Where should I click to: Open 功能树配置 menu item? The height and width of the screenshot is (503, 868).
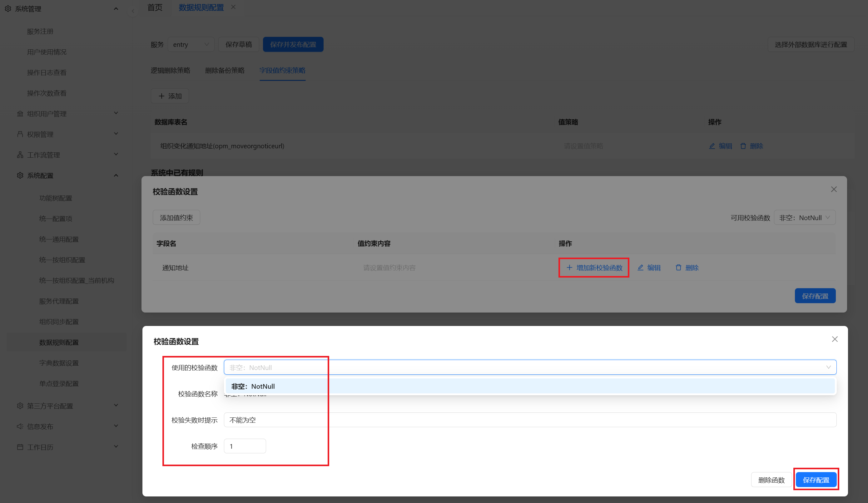coord(56,198)
